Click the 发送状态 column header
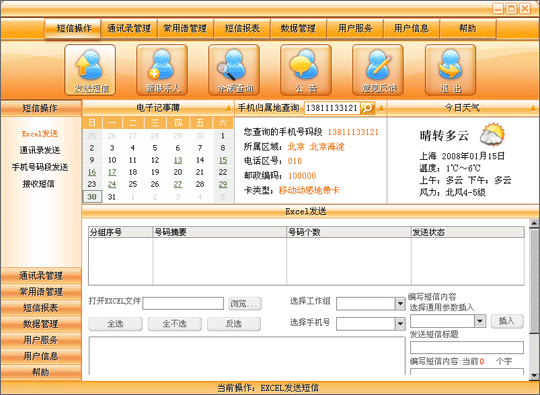 pos(468,232)
